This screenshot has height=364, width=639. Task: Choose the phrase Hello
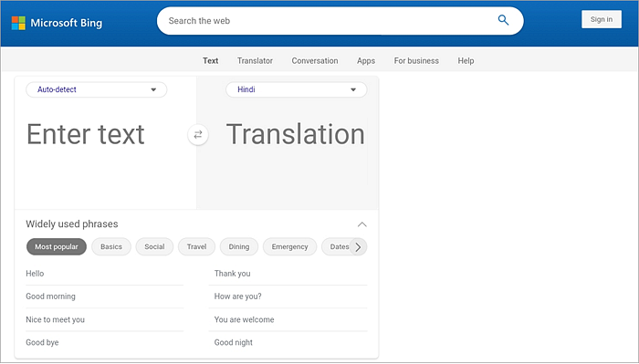click(x=105, y=274)
